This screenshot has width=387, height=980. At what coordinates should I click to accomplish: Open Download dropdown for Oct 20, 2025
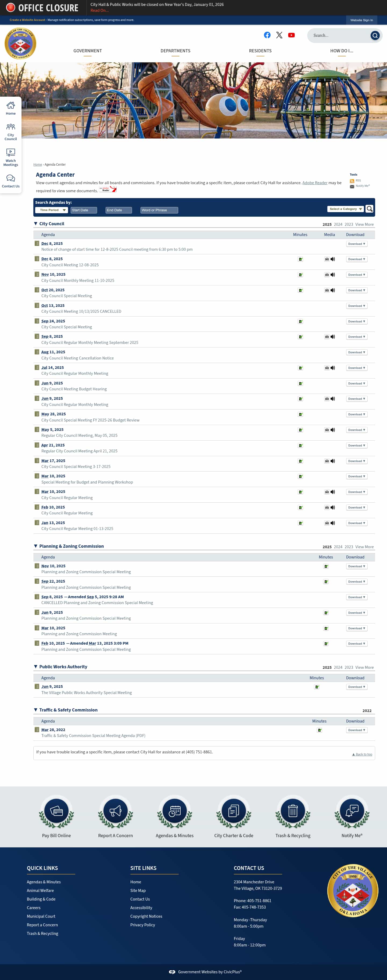point(357,290)
